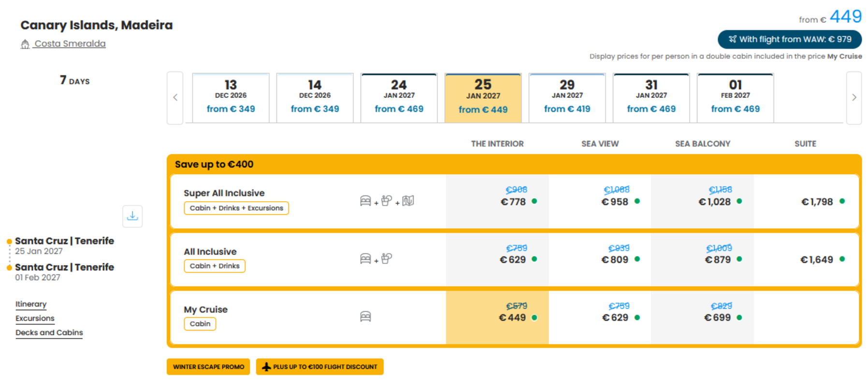Select the 14 Dec 2026 departure tab
Viewport: 868px width, 387px height.
tap(315, 98)
